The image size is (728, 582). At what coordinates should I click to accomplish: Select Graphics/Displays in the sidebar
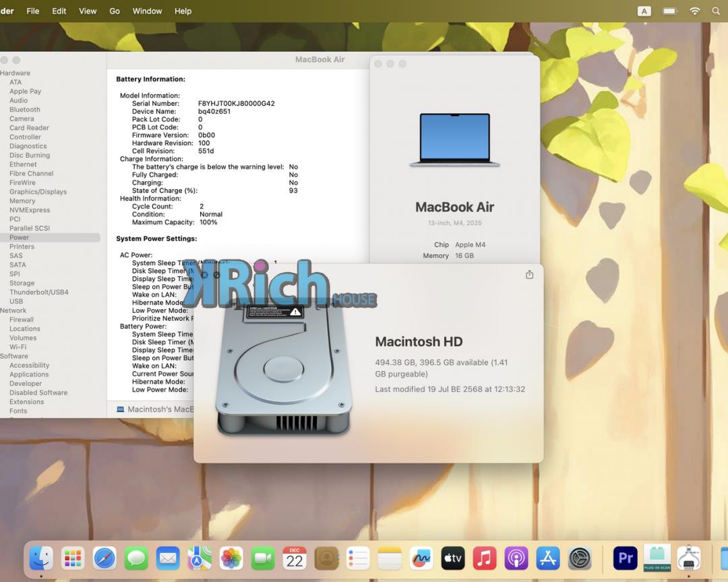[38, 191]
